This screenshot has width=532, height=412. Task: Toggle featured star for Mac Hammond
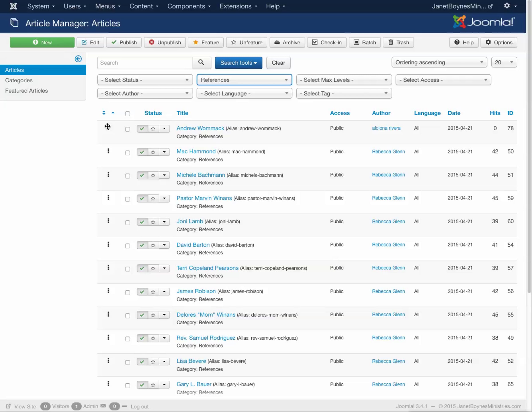(153, 152)
